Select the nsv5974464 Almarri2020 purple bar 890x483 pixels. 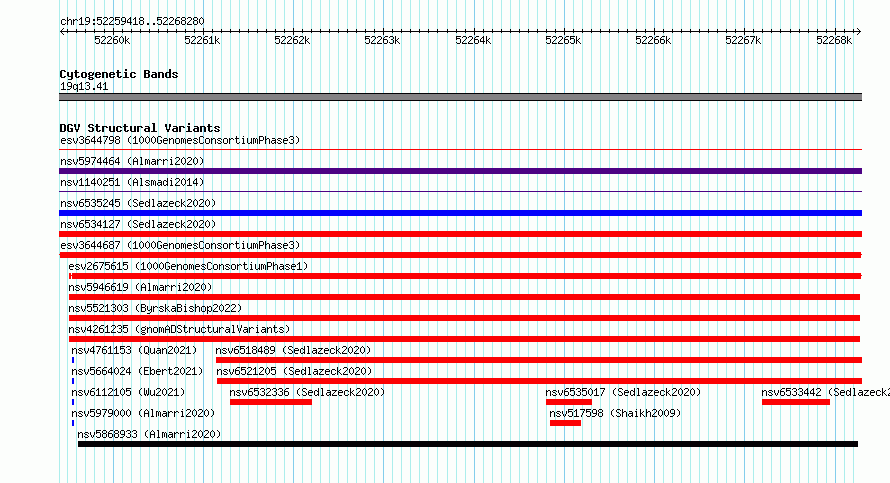tap(460, 171)
